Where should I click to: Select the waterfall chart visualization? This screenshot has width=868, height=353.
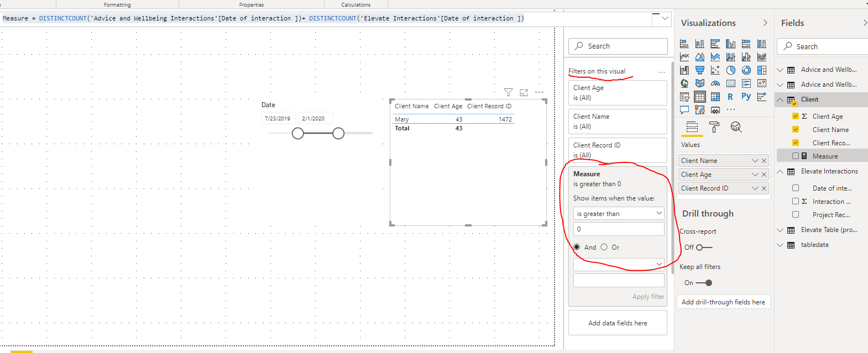pos(684,70)
